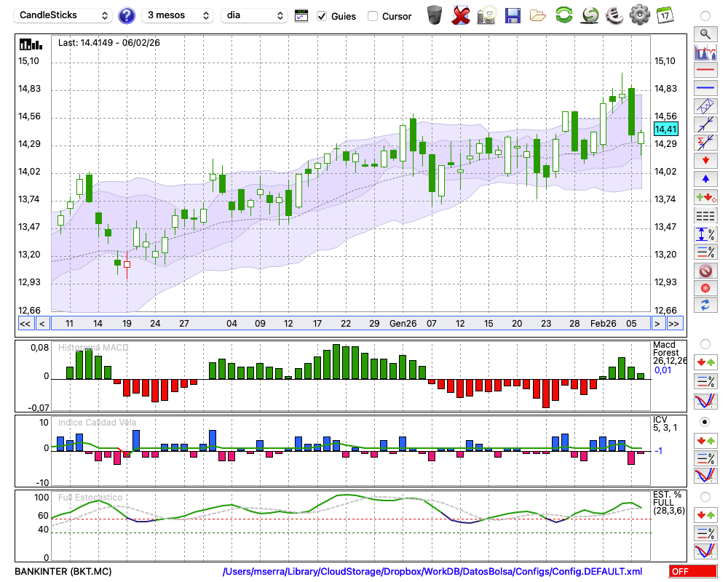Click the euro currency icon
The image size is (728, 582).
(x=614, y=15)
